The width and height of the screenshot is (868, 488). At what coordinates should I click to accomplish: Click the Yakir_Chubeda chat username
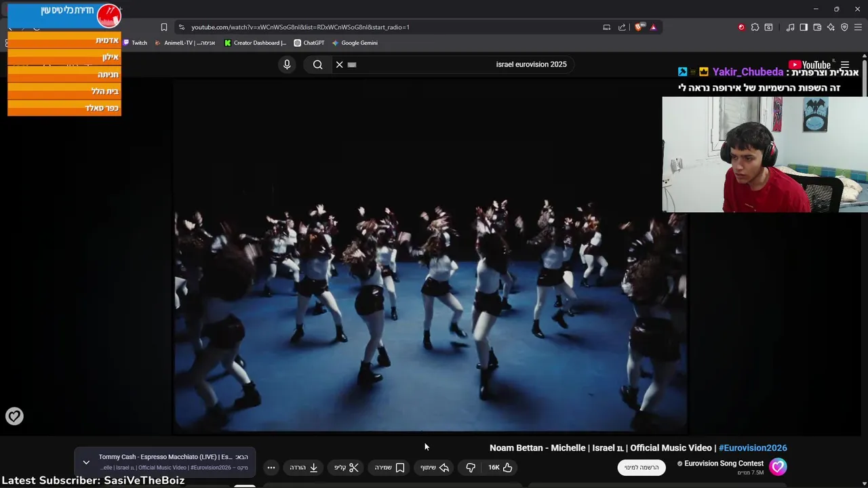coord(748,72)
